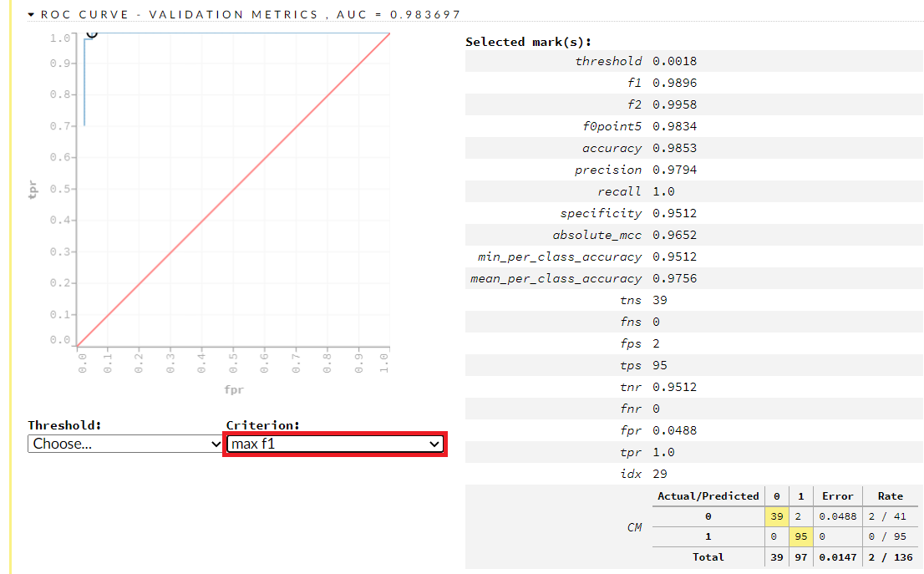The width and height of the screenshot is (924, 574).
Task: Click the Actual/Predicted table header
Action: pos(708,495)
